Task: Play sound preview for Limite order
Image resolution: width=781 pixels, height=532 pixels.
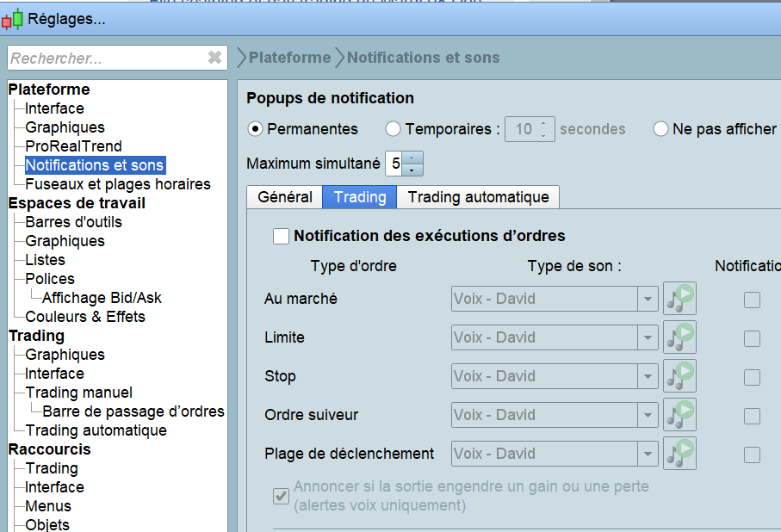Action: click(679, 337)
